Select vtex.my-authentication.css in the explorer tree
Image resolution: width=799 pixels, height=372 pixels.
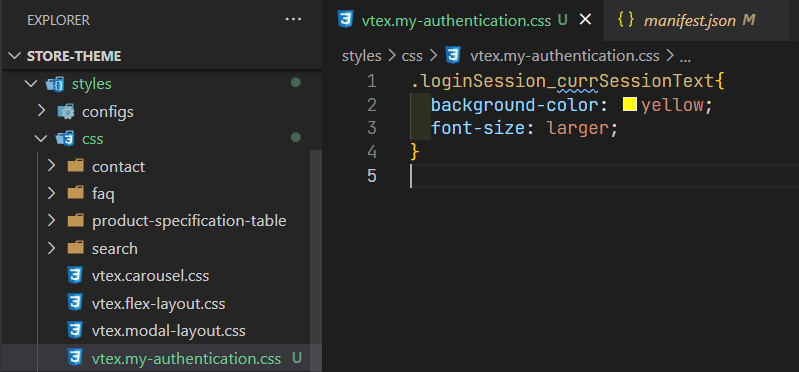[187, 359]
